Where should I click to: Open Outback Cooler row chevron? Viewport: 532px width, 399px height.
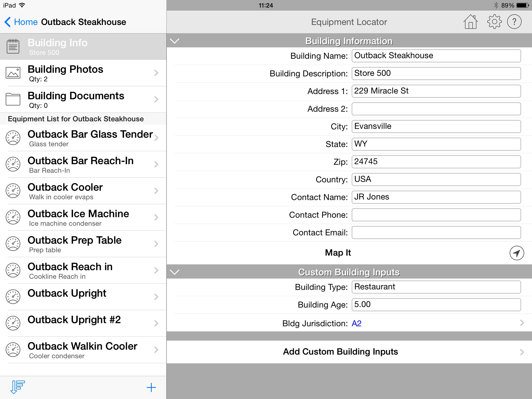pos(156,191)
